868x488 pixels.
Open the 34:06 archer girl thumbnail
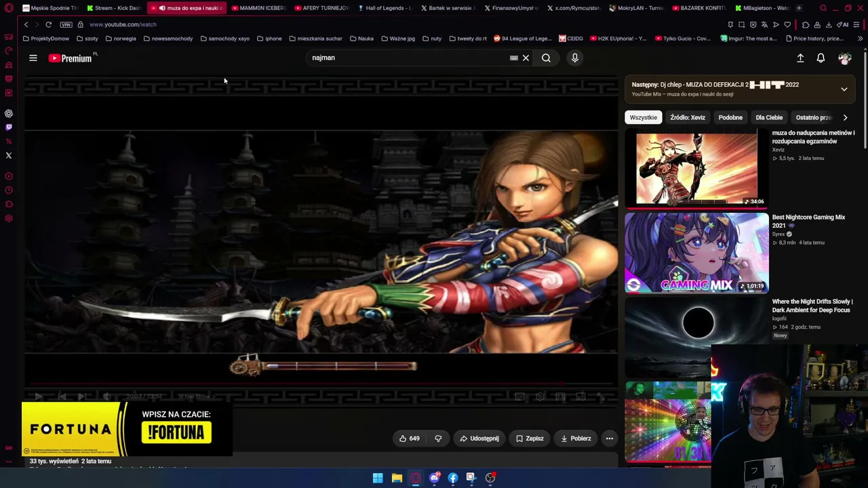click(x=696, y=169)
